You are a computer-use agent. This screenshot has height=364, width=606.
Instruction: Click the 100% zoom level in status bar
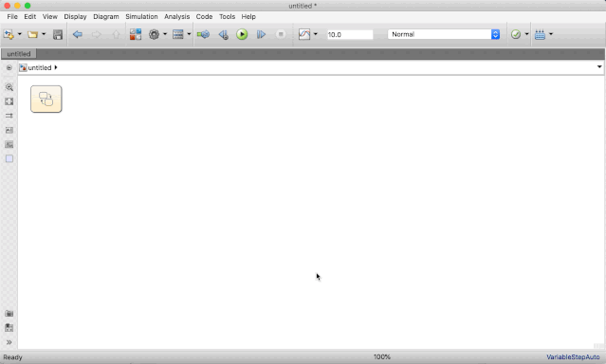(382, 356)
